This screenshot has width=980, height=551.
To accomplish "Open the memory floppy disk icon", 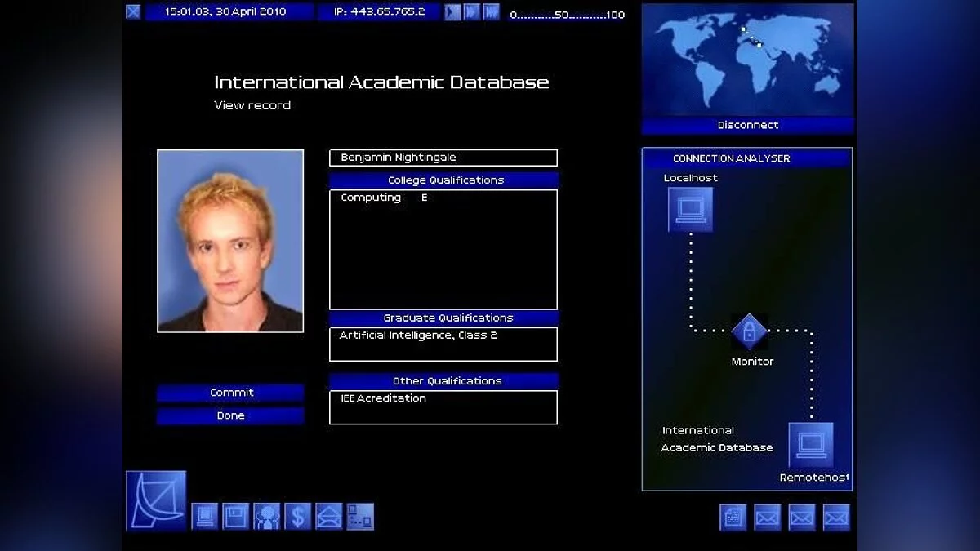I will (235, 517).
